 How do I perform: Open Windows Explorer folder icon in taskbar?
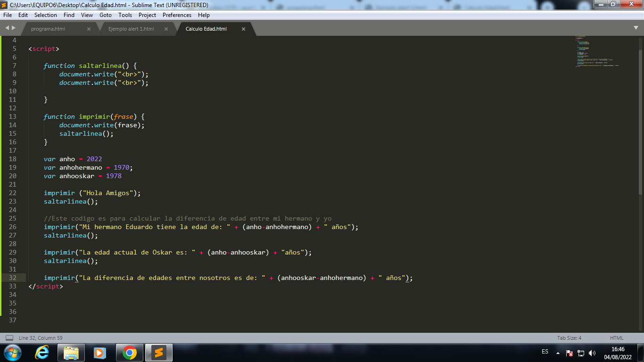(71, 353)
